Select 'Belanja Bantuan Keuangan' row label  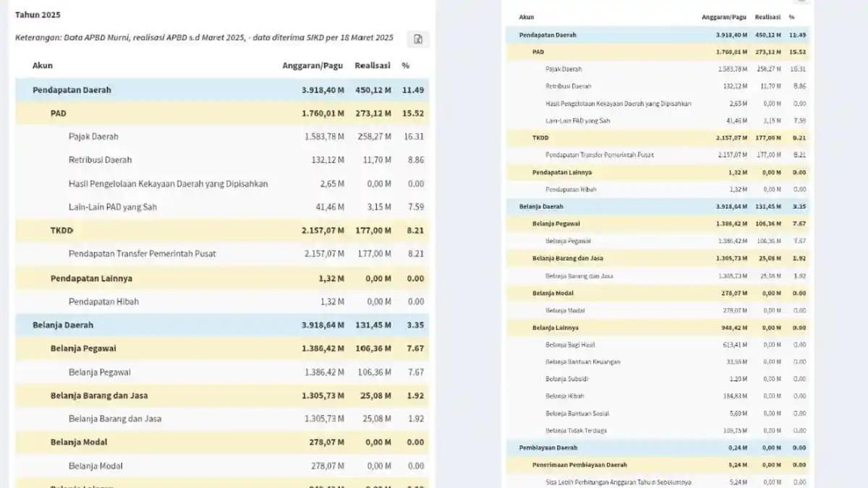click(583, 361)
